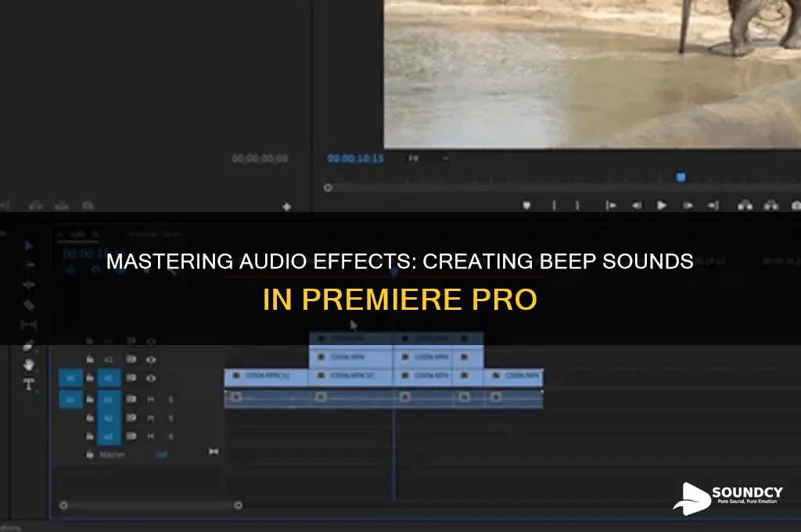Add a marker in Program monitor
801x532 pixels.
click(526, 206)
